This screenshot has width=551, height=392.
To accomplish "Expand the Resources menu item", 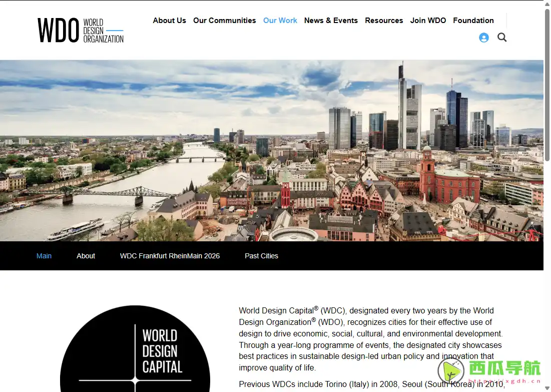I will [384, 21].
